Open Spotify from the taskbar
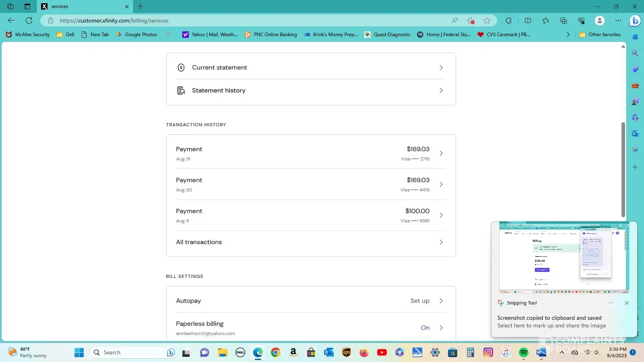644x362 pixels. (524, 353)
